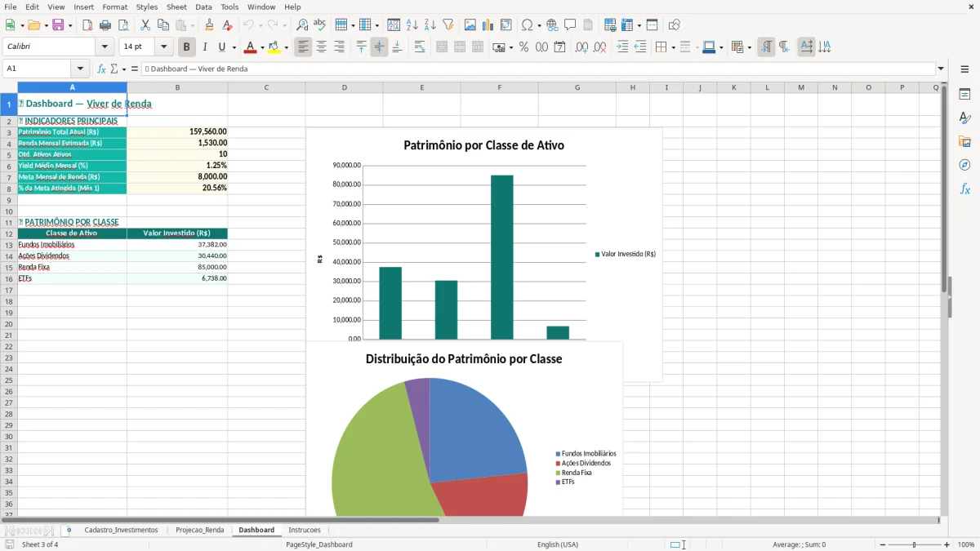Click the 100% zoom level
This screenshot has width=980, height=551.
pyautogui.click(x=966, y=544)
